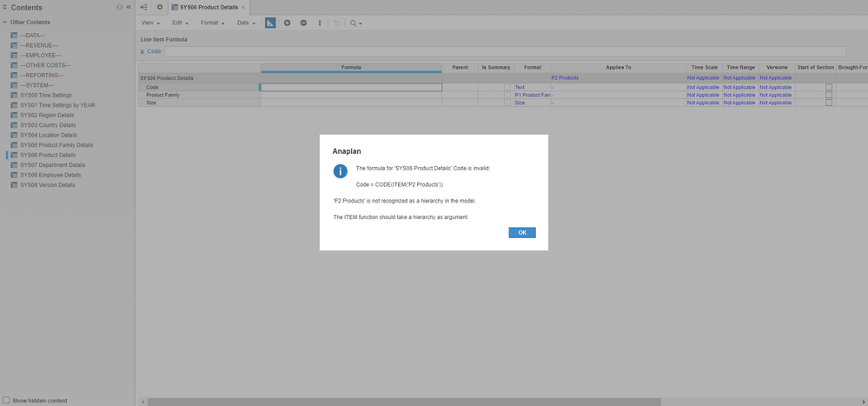The image size is (868, 406).
Task: Open the Format menu
Action: 212,23
